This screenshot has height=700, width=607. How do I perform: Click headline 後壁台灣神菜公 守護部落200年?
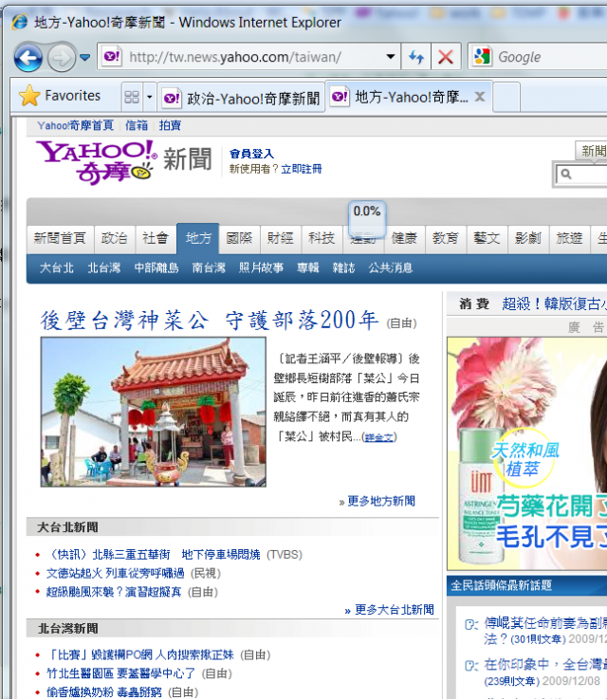210,321
